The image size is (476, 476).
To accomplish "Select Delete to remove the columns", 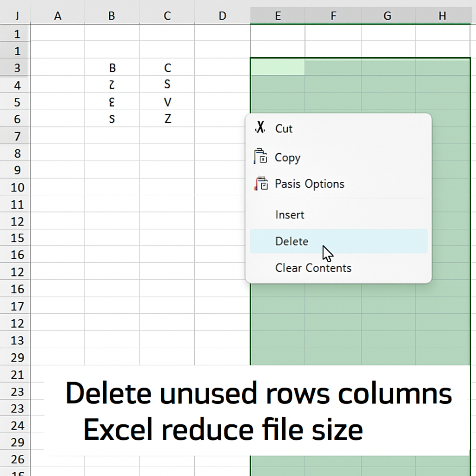I will tap(292, 241).
